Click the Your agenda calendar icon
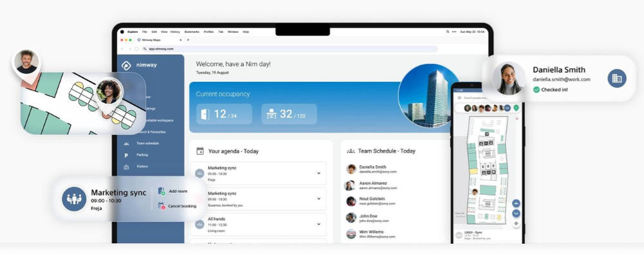644x267 pixels. point(200,151)
